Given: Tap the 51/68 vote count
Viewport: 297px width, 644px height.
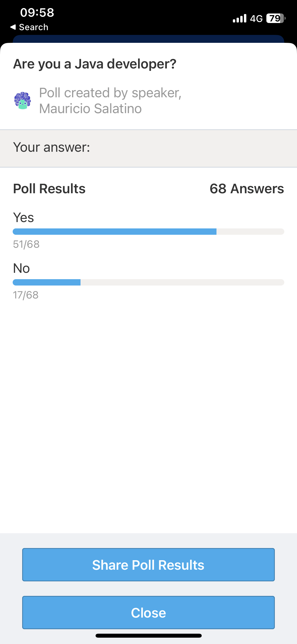Looking at the screenshot, I should pyautogui.click(x=26, y=244).
